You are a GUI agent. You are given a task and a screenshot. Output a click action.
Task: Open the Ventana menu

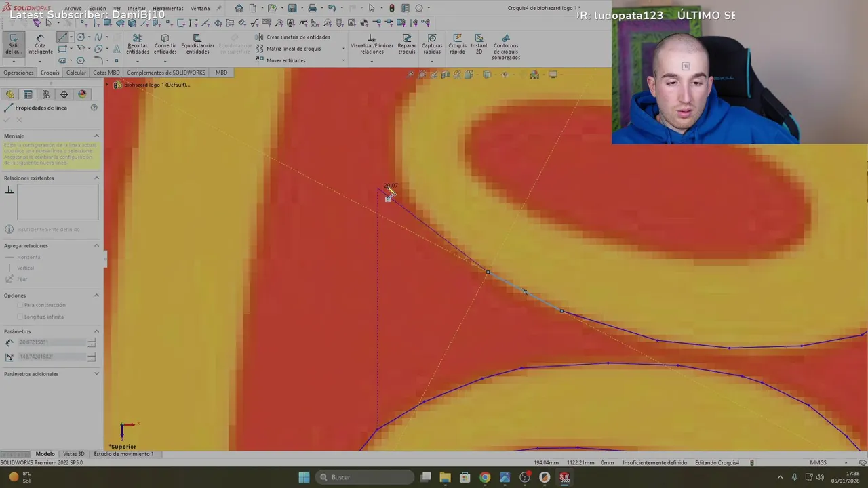tap(200, 9)
